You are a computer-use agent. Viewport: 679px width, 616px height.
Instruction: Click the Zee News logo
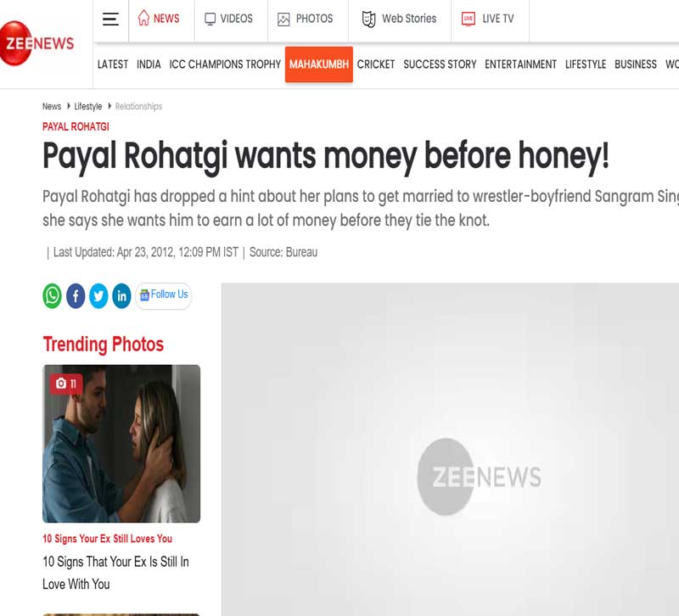pos(36,43)
